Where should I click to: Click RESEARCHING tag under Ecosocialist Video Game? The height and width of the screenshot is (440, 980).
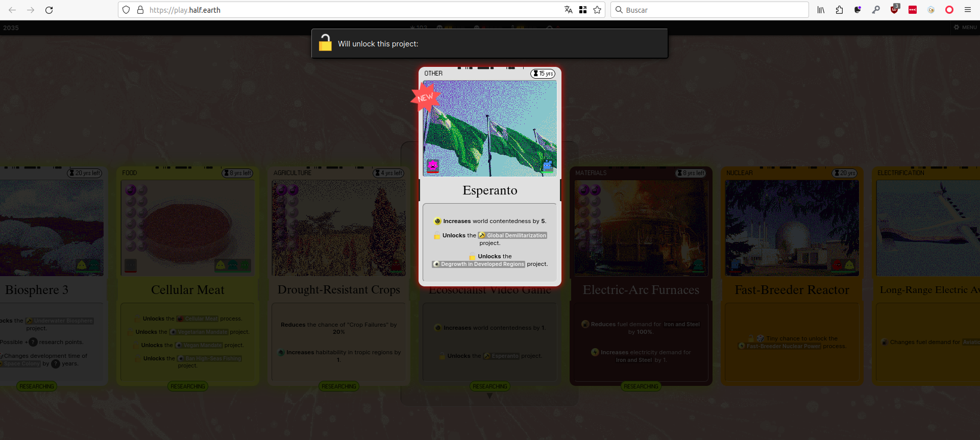point(490,386)
